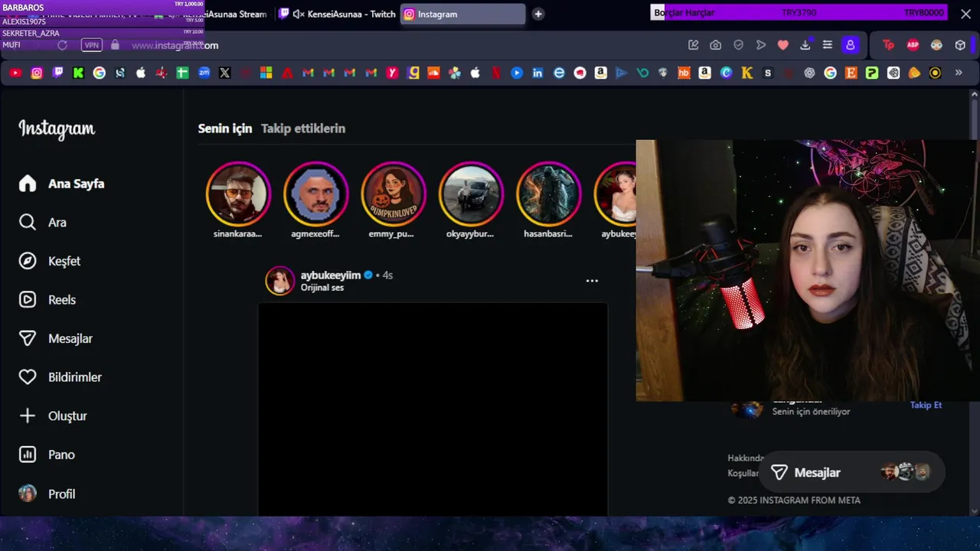980x551 pixels.
Task: Open the Microsoft bookmark icon
Action: [266, 73]
